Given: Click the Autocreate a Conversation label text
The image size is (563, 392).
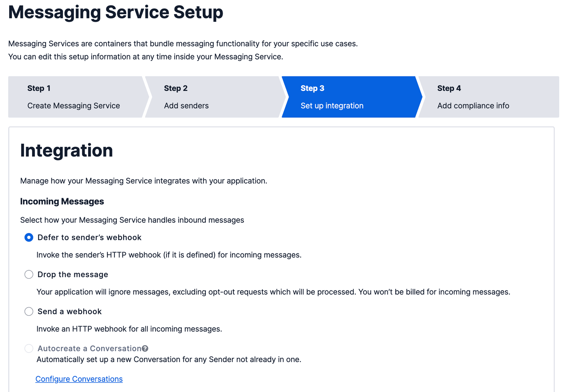Looking at the screenshot, I should point(89,348).
